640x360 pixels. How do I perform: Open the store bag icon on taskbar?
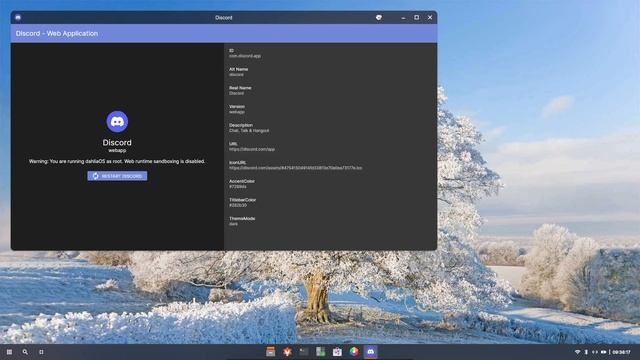337,352
